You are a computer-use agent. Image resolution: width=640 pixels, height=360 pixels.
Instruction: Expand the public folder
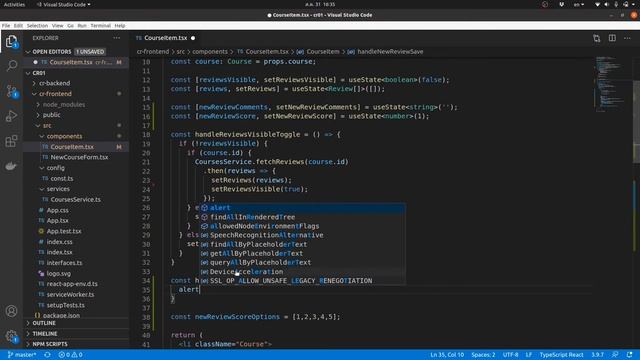[76, 115]
